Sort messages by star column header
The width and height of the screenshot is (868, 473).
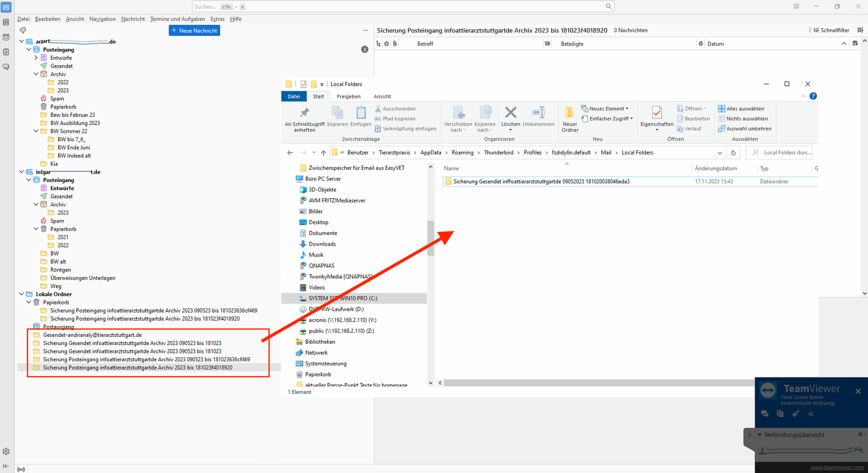[387, 44]
